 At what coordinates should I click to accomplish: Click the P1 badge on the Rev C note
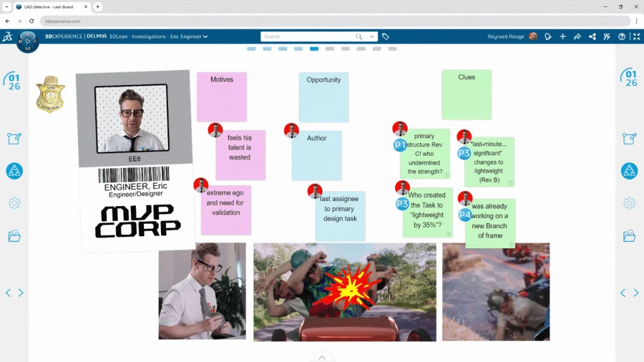399,145
